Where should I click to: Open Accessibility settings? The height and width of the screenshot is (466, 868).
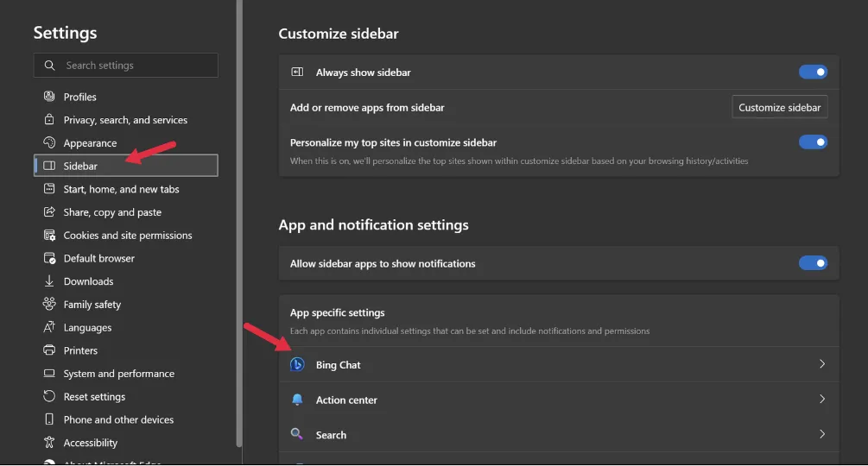click(125, 443)
